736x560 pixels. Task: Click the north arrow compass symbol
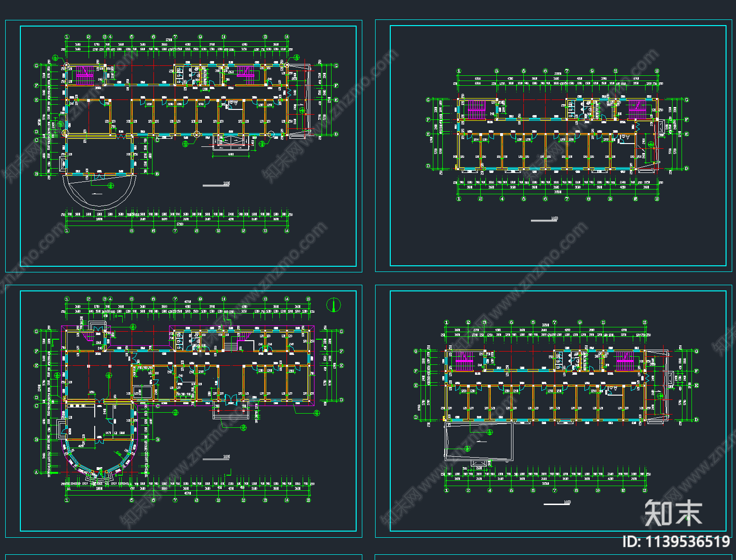click(334, 305)
